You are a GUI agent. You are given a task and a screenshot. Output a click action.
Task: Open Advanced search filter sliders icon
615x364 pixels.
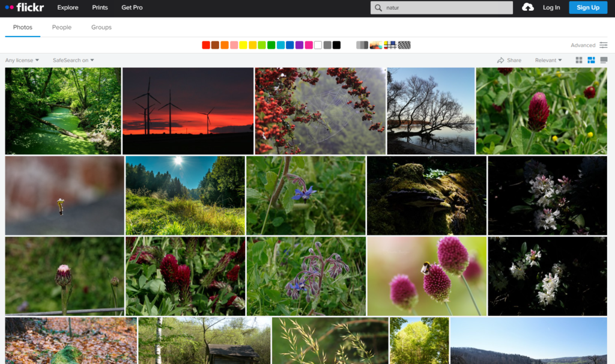603,45
